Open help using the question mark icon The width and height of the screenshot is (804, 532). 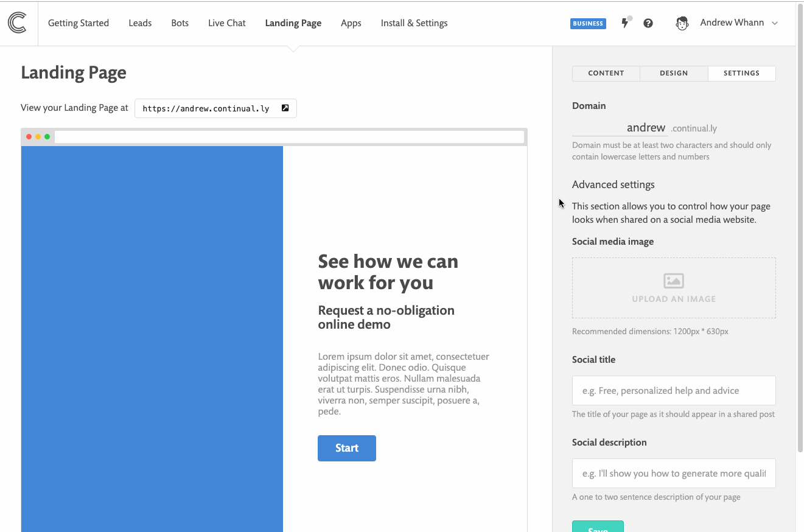pyautogui.click(x=648, y=23)
